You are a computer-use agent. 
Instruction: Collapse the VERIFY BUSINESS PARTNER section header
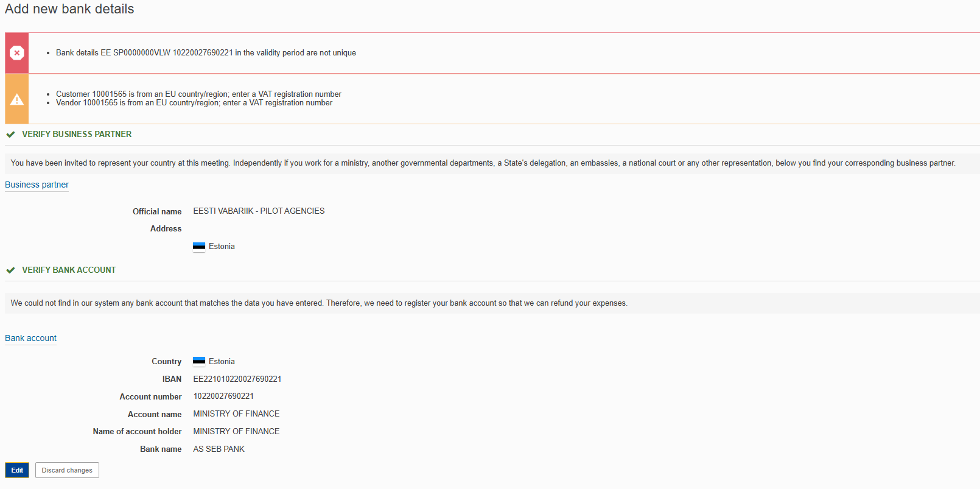[77, 134]
